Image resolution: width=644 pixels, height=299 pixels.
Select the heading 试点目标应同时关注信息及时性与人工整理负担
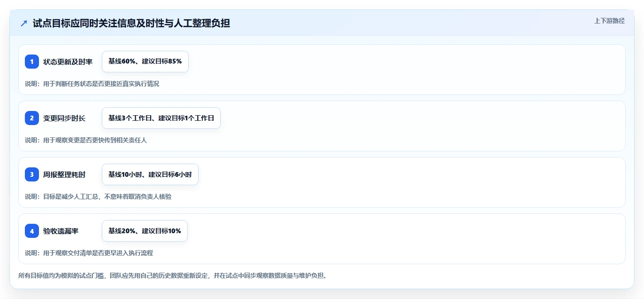coord(131,23)
